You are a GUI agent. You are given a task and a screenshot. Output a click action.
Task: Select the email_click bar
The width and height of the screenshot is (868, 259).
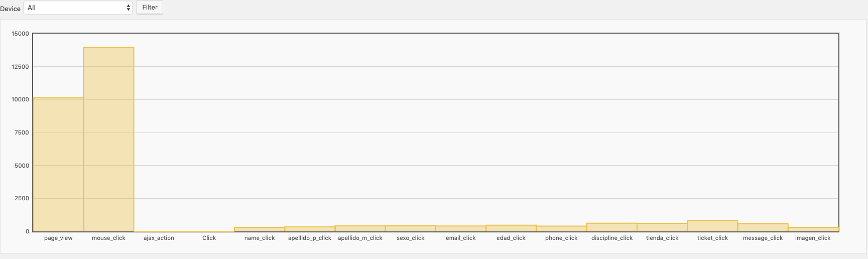tap(461, 229)
